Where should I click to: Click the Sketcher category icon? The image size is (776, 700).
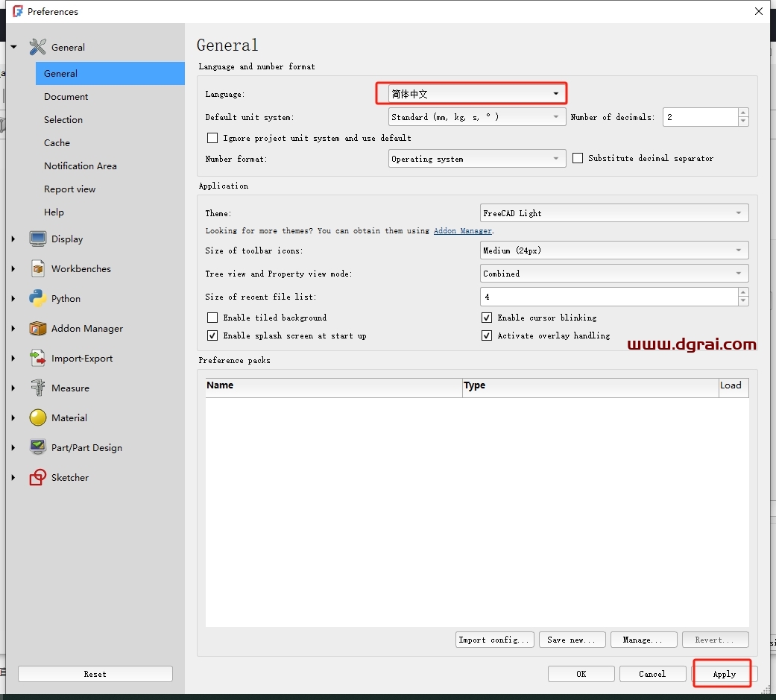37,477
